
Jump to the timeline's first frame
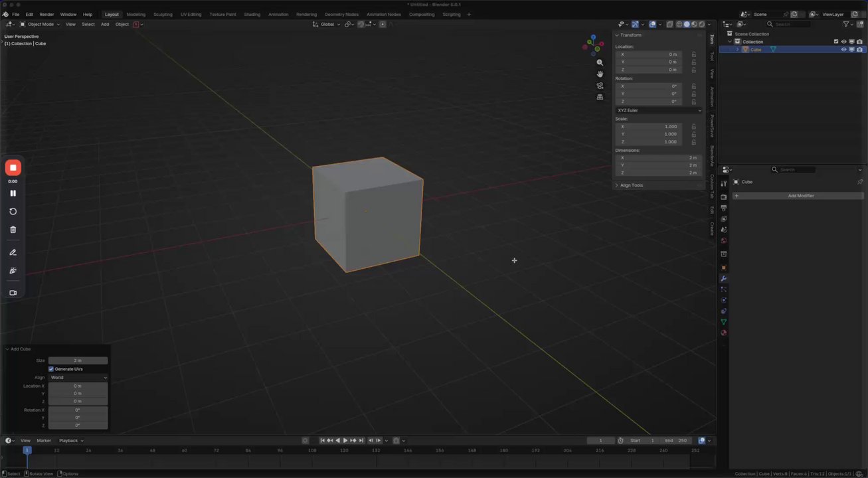click(x=323, y=441)
